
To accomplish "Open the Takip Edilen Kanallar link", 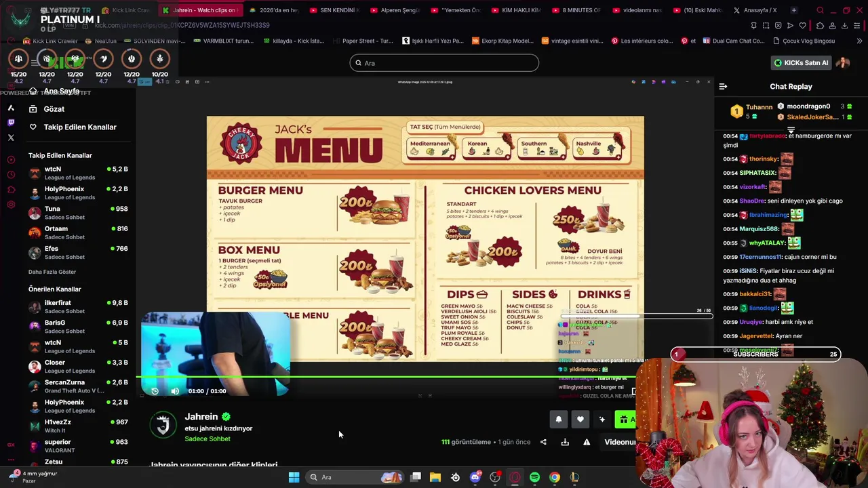I will coord(80,127).
